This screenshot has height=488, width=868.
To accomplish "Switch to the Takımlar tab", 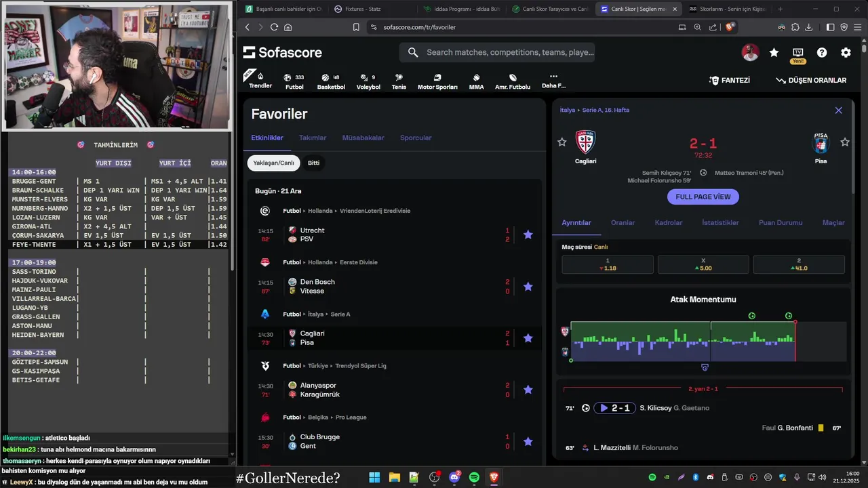I will click(x=313, y=138).
